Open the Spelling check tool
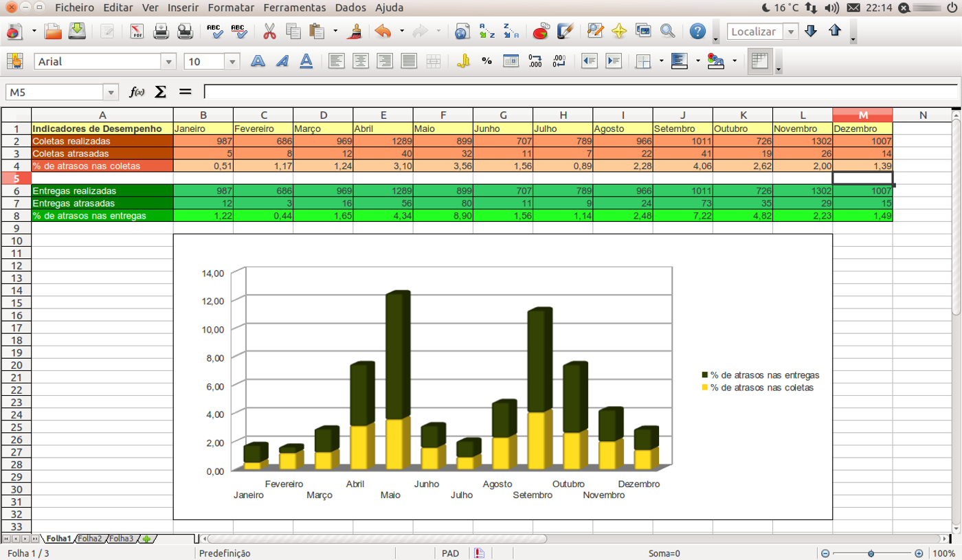The height and width of the screenshot is (560, 962). click(x=213, y=32)
